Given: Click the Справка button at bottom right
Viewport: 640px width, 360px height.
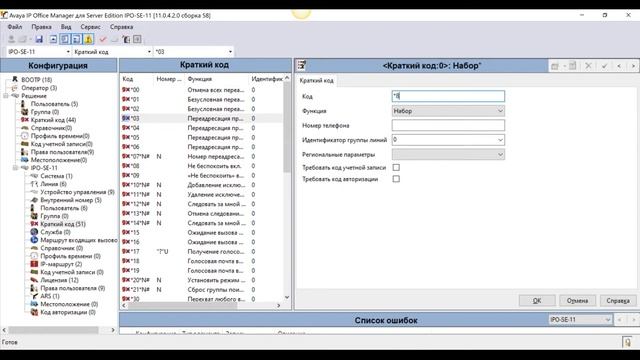Looking at the screenshot, I should (x=618, y=300).
